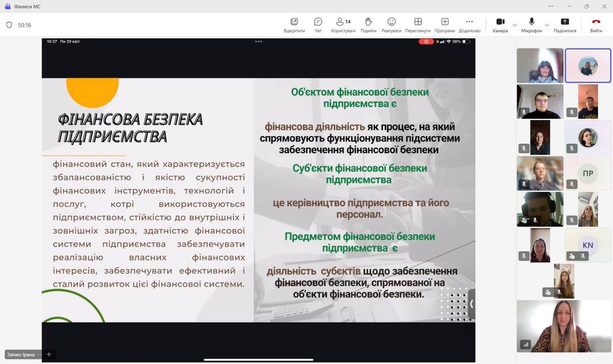
Task: Click the three dots above the shared slide
Action: coord(259,42)
